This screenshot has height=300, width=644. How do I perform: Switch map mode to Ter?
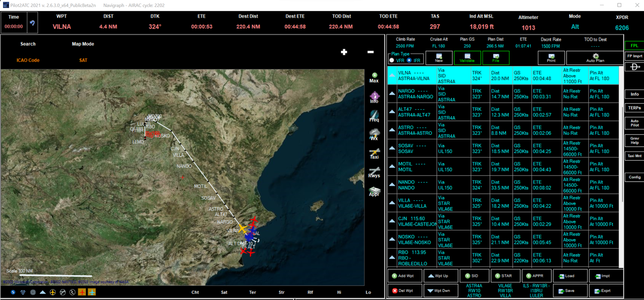253,292
